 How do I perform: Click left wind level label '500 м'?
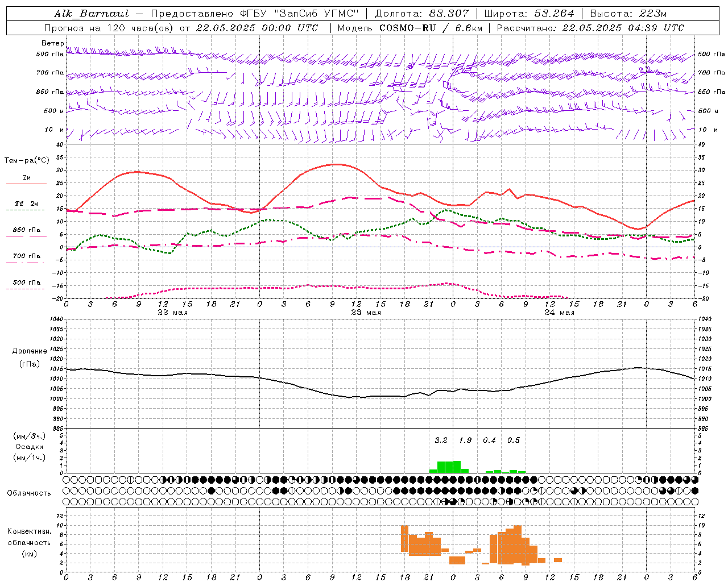[54, 111]
